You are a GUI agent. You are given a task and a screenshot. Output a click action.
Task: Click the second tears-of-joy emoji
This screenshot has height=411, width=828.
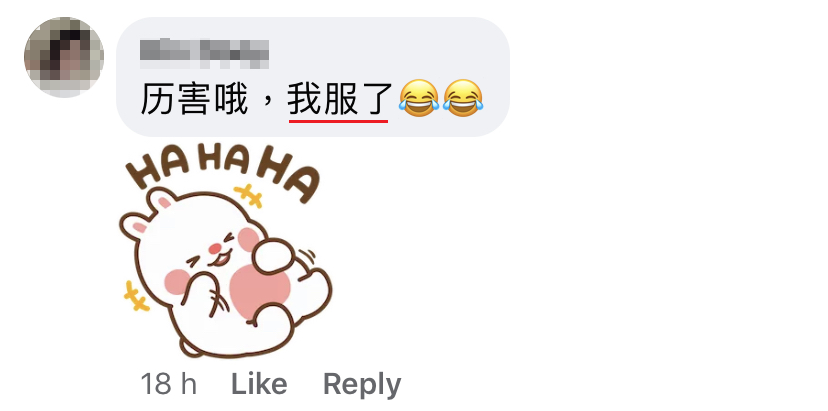pyautogui.click(x=463, y=98)
